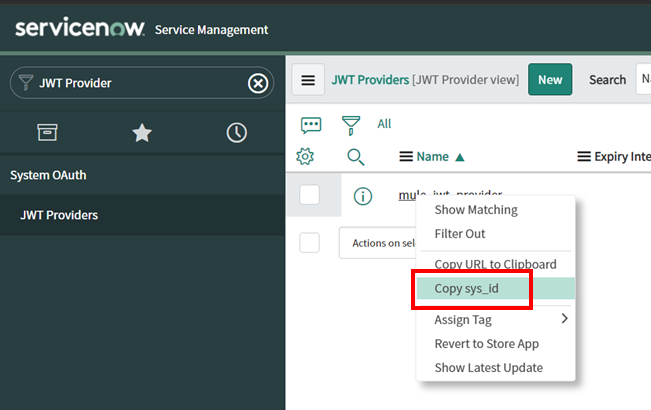This screenshot has width=651, height=410.
Task: Open the list hamburger menu
Action: [x=309, y=80]
